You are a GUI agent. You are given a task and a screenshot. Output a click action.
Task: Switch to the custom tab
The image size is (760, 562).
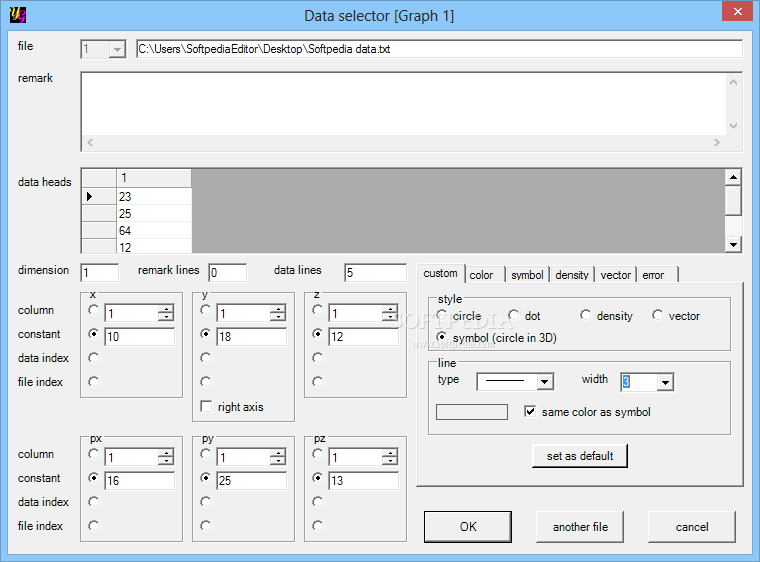(x=441, y=273)
